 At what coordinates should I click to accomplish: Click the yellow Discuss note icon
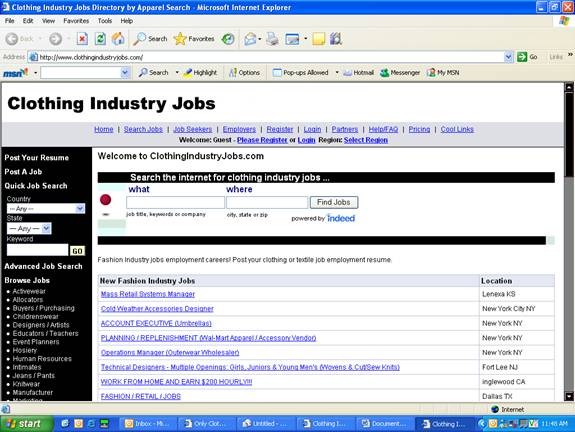[x=318, y=39]
